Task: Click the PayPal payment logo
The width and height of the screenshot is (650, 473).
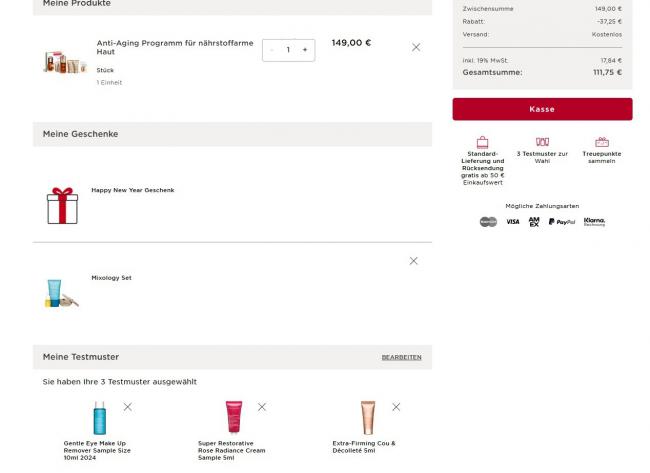Action: coord(562,222)
